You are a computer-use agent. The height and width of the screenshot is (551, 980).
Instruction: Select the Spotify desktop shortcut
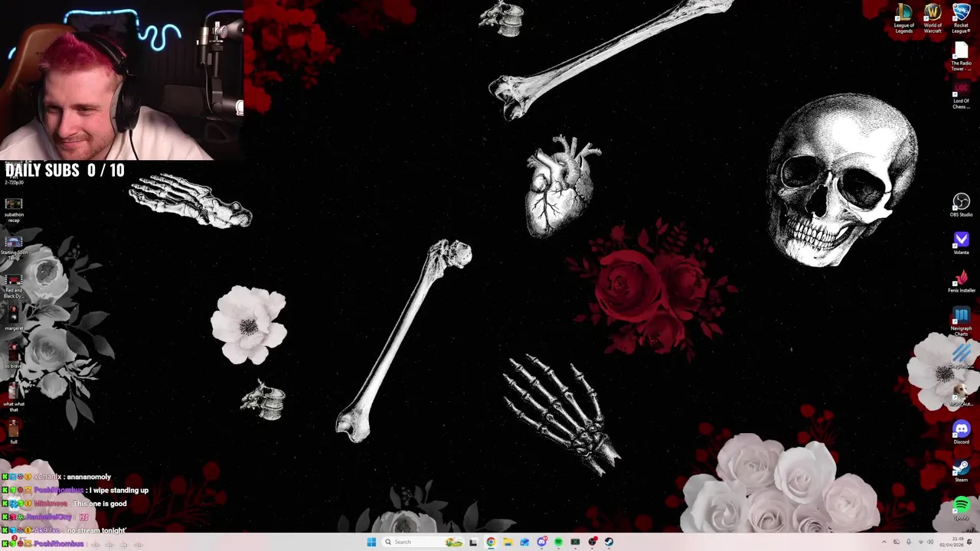coord(961,508)
